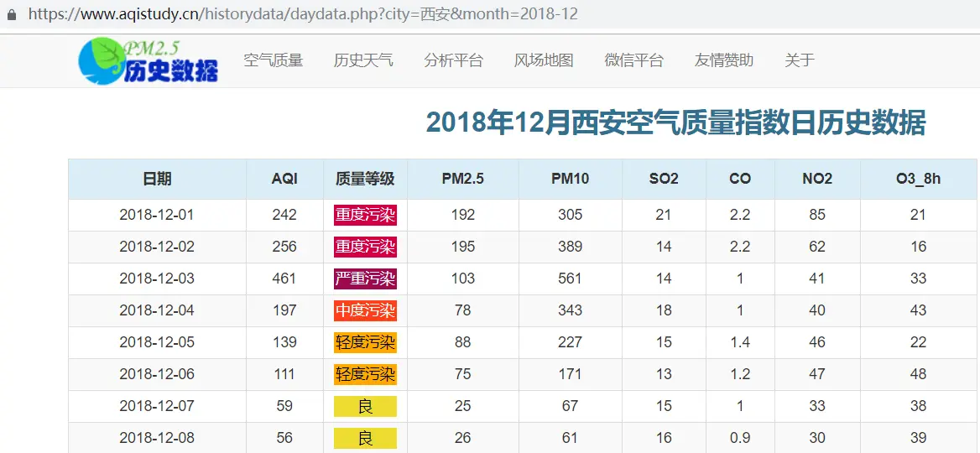Click the 重度污染 badge for 2018-12-01
The image size is (980, 453).
point(365,215)
